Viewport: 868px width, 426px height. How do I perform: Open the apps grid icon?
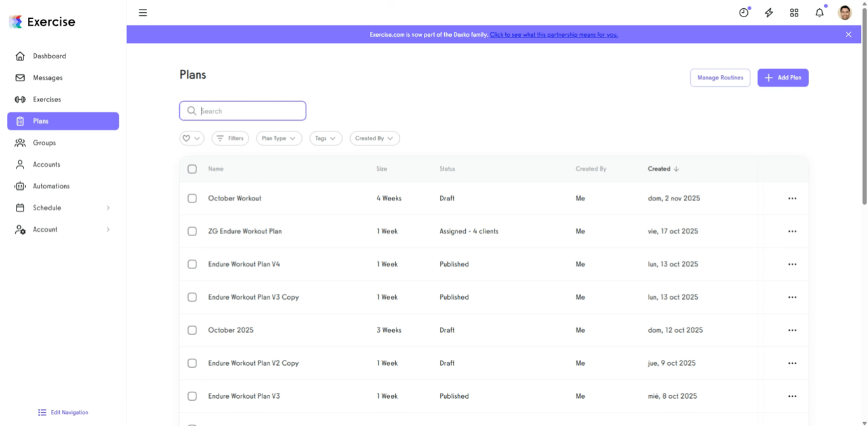(794, 13)
